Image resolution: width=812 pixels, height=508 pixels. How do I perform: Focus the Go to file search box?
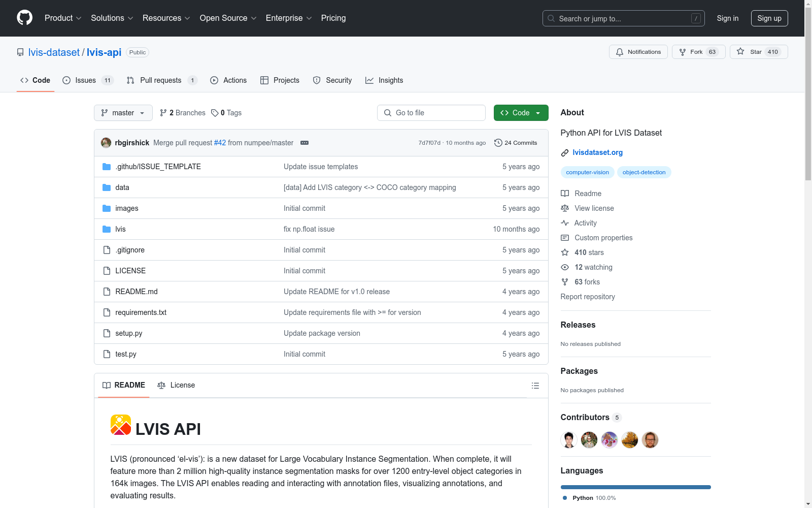tap(431, 113)
